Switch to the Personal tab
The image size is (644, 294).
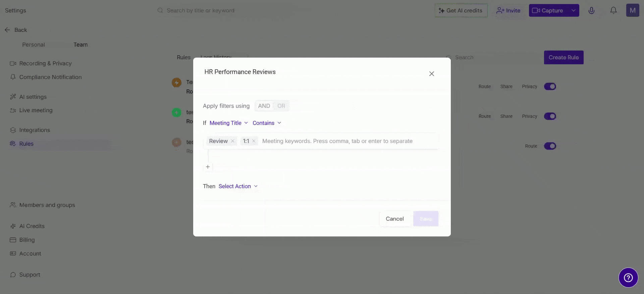coord(34,45)
